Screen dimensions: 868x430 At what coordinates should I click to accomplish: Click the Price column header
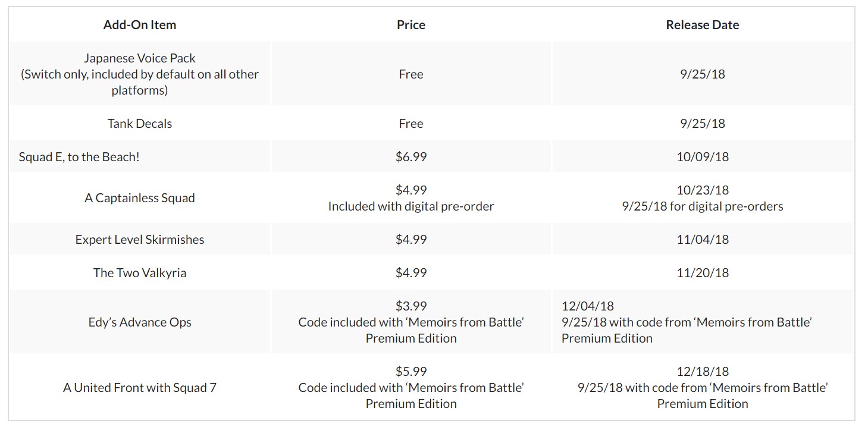tap(411, 25)
